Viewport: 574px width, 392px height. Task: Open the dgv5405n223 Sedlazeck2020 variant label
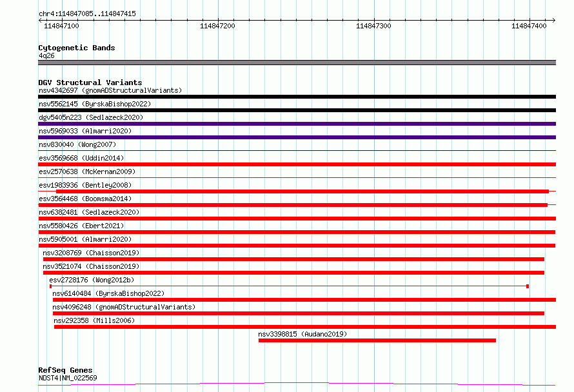(x=91, y=117)
